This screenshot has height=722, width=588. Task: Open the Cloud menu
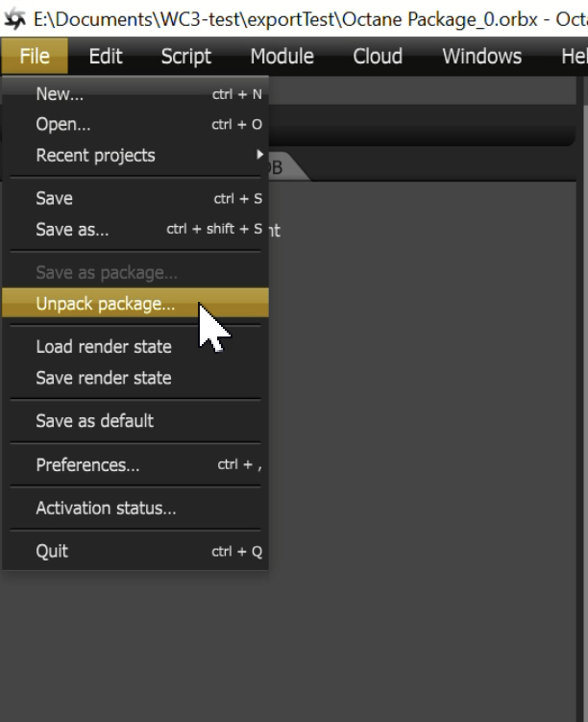pos(378,57)
